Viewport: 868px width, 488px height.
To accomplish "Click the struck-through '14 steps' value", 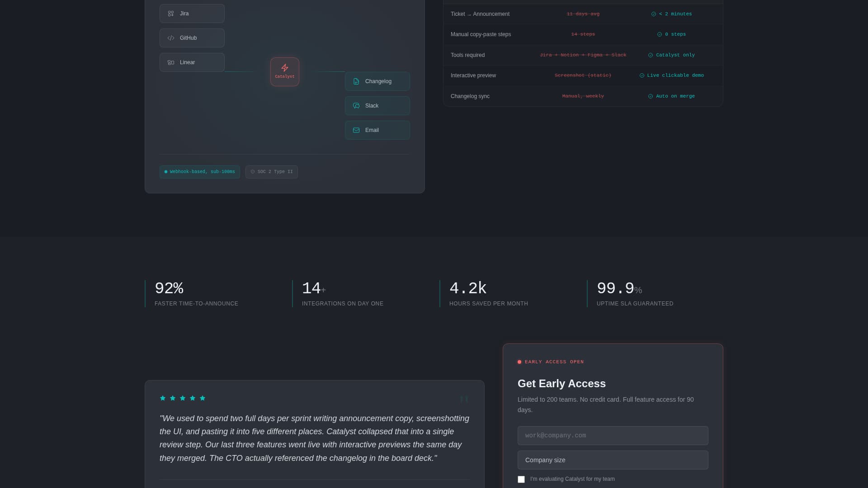I will coord(583,34).
